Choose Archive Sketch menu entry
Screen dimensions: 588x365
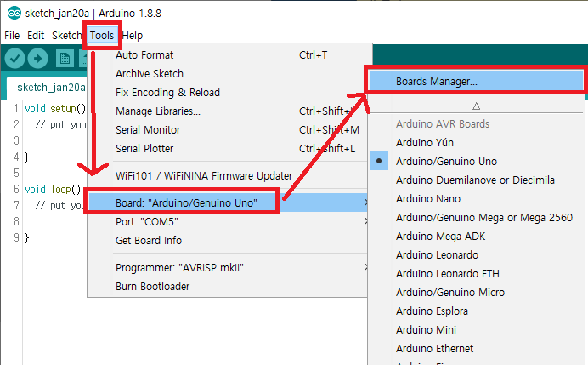pyautogui.click(x=227, y=74)
